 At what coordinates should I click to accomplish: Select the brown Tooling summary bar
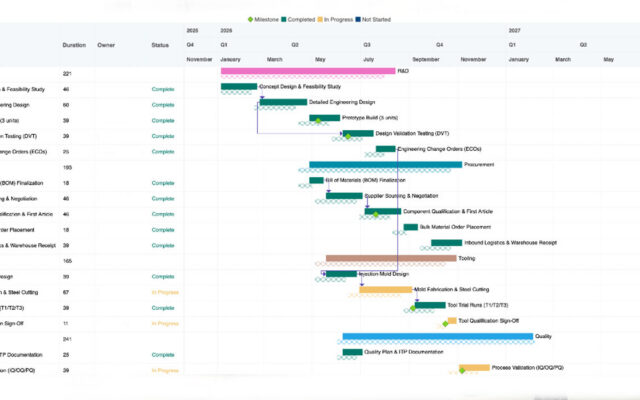pyautogui.click(x=391, y=258)
